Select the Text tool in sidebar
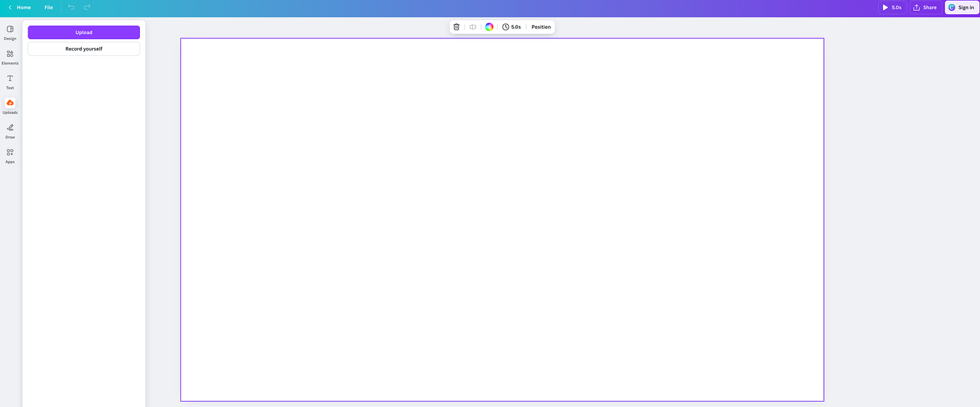This screenshot has width=980, height=407. 10,82
